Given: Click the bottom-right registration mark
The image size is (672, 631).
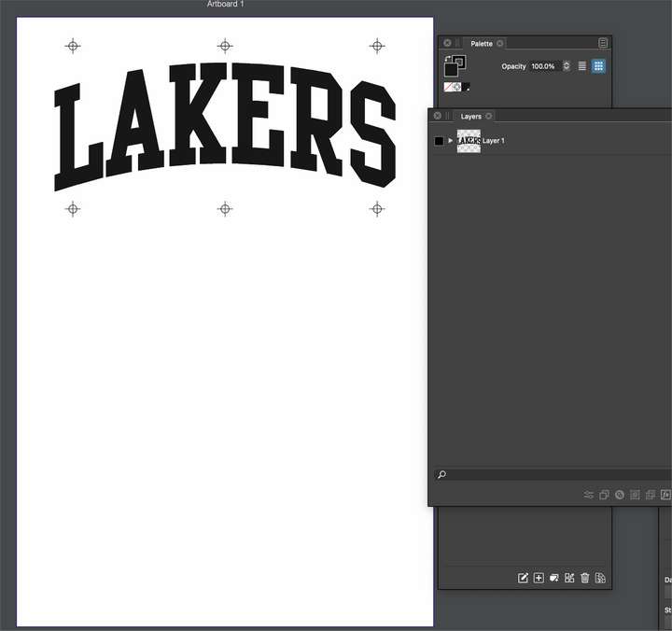Looking at the screenshot, I should [377, 209].
